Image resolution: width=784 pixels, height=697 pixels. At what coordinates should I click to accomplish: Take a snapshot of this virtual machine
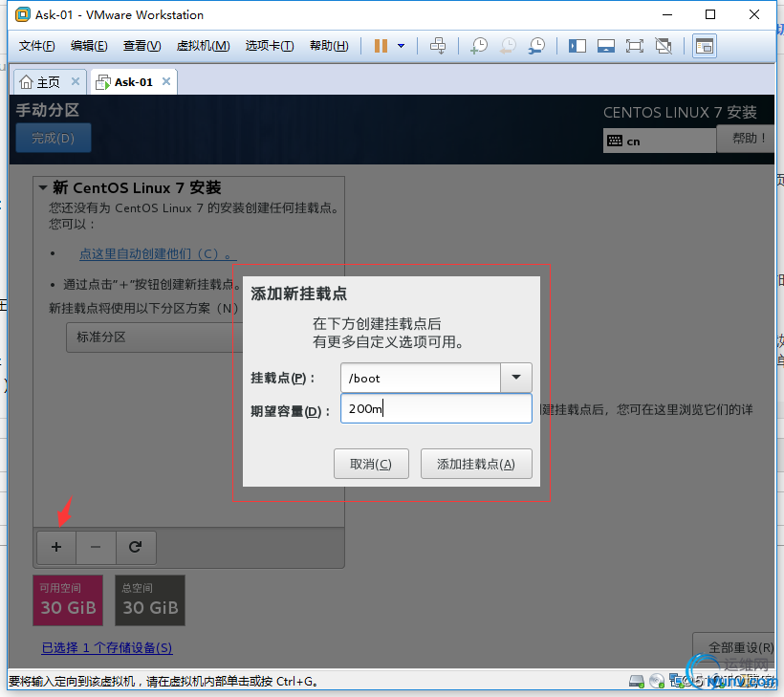click(x=479, y=46)
